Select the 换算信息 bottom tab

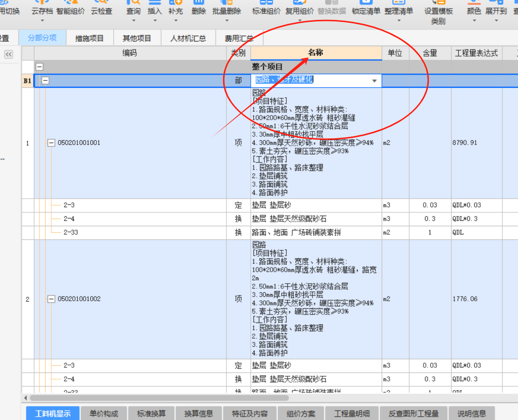click(198, 413)
